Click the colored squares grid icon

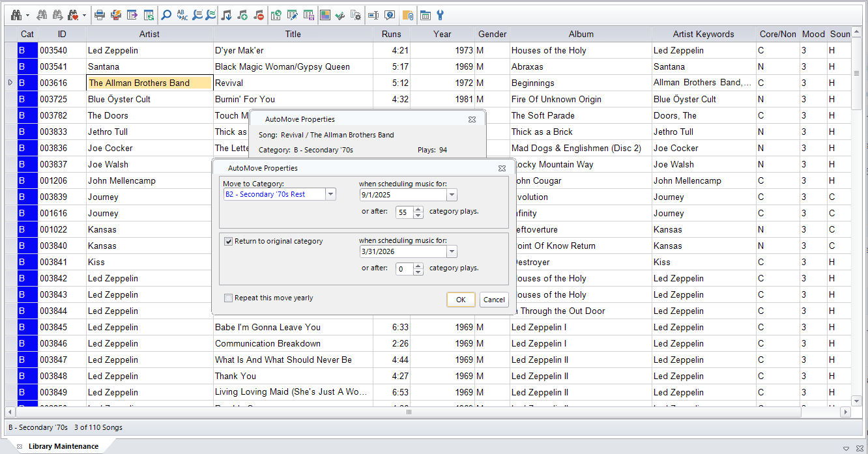pos(325,14)
